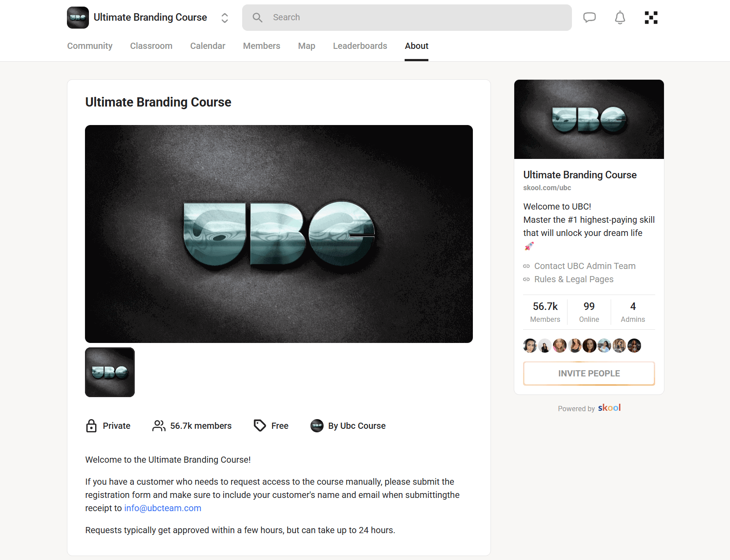730x560 pixels.
Task: Open Rules & Legal Pages link
Action: tap(573, 279)
